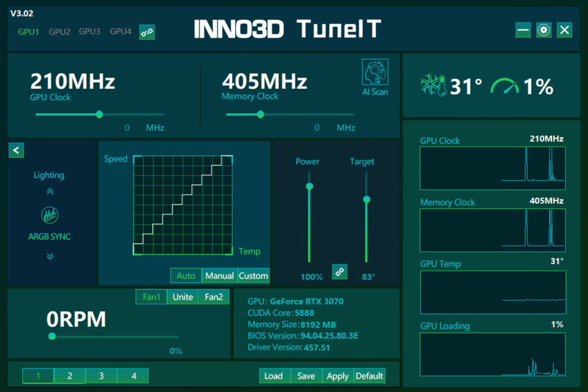
Task: Close the INNO3D TuneIT window
Action: (x=564, y=30)
